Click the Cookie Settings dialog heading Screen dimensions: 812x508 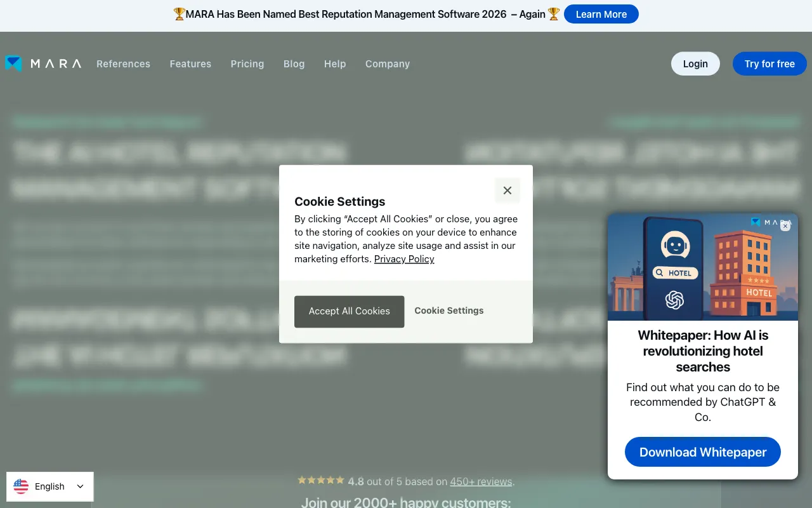pos(340,201)
